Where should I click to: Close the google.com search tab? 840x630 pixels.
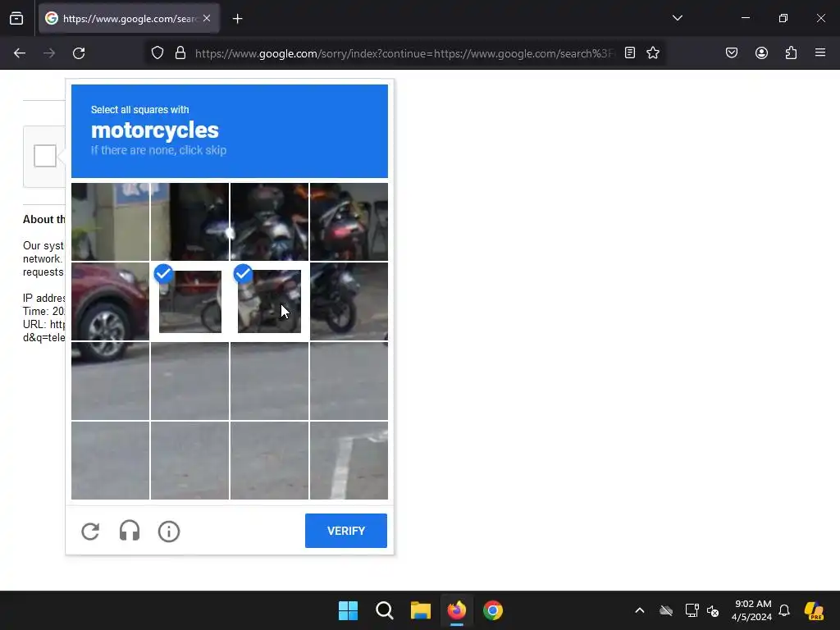[x=207, y=18]
